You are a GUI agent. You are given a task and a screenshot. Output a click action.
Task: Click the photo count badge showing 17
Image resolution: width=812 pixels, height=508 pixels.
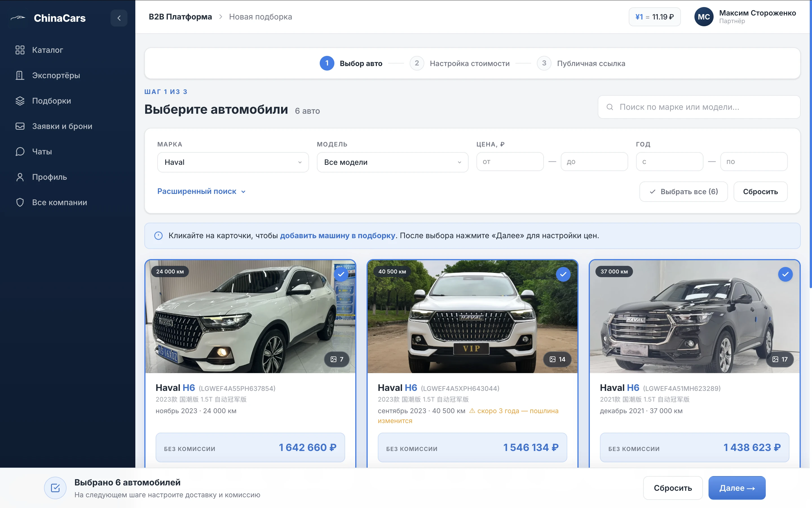click(780, 359)
